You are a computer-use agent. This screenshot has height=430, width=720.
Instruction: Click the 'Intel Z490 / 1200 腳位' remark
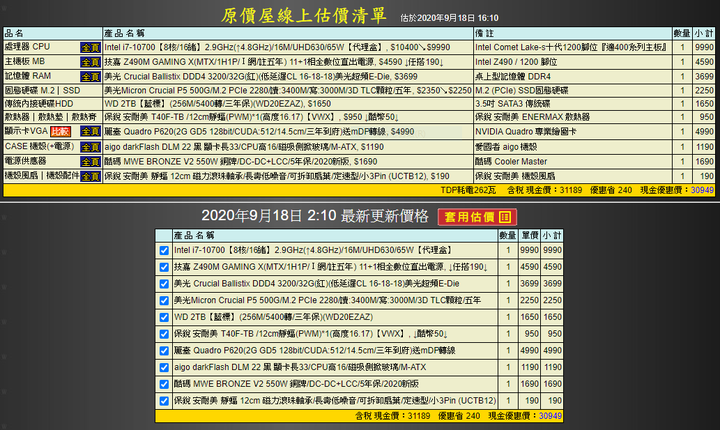516,62
